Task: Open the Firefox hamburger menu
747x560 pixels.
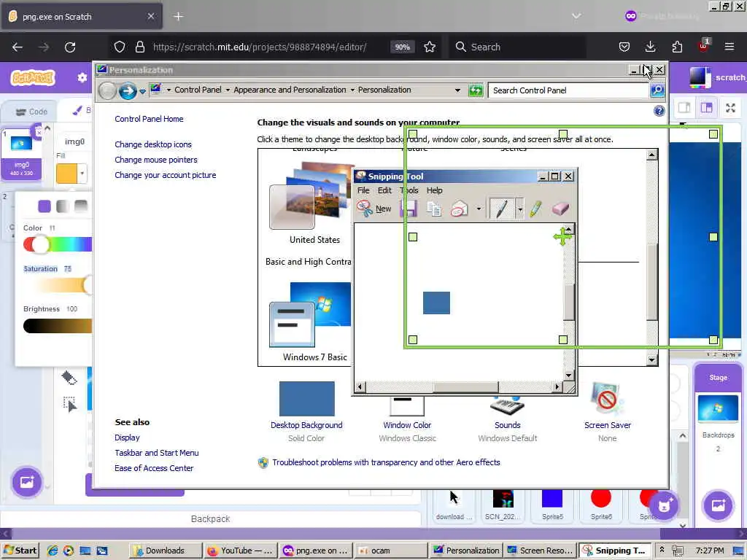Action: 729,47
